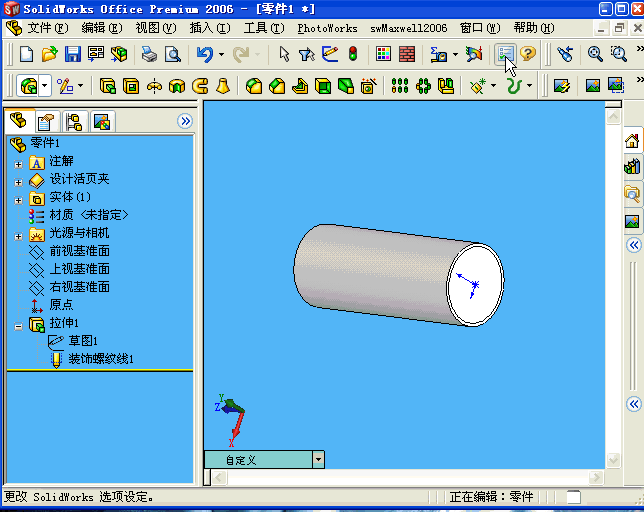Click the Help question mark icon
The height and width of the screenshot is (512, 644).
click(528, 54)
